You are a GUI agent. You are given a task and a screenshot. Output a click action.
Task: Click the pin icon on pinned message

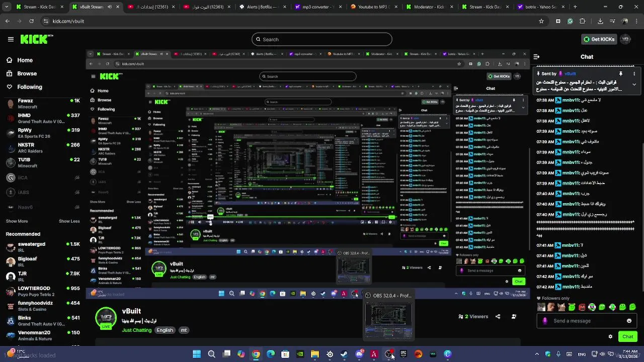pyautogui.click(x=620, y=73)
